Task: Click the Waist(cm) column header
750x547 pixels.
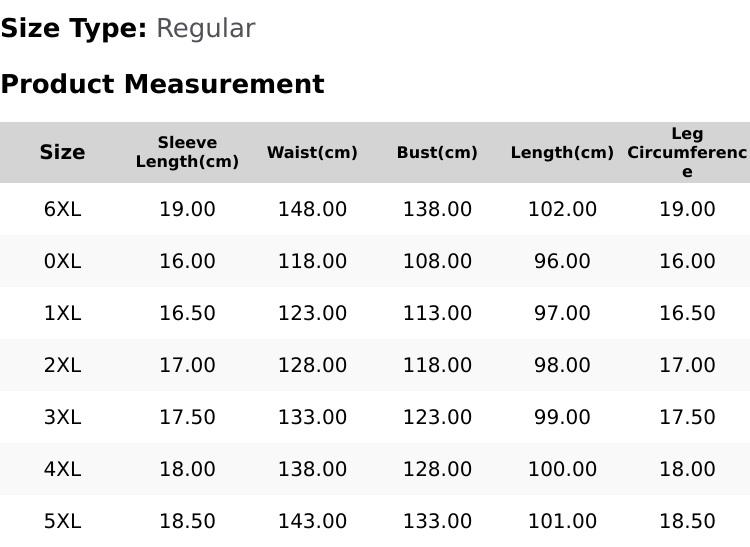Action: 312,153
